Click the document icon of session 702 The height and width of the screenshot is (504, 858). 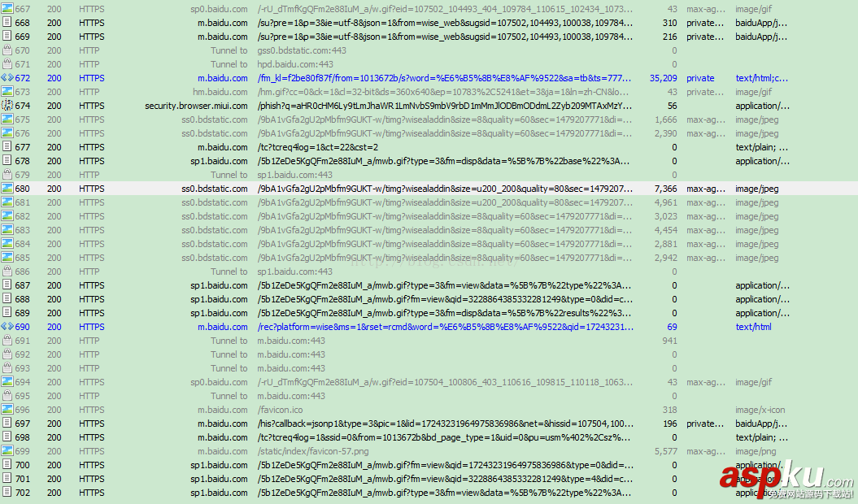7,493
